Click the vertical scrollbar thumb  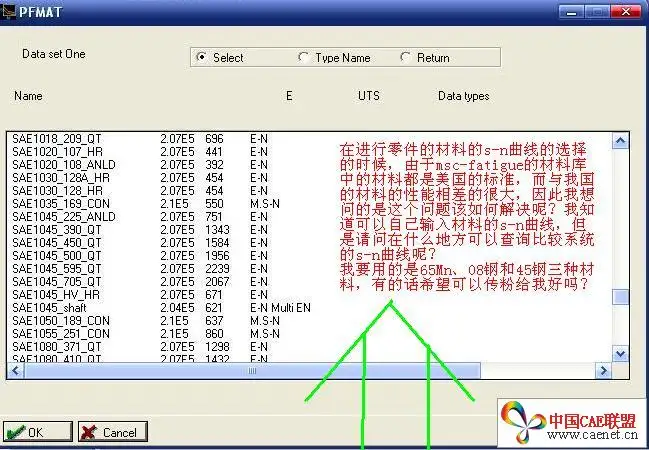[622, 297]
